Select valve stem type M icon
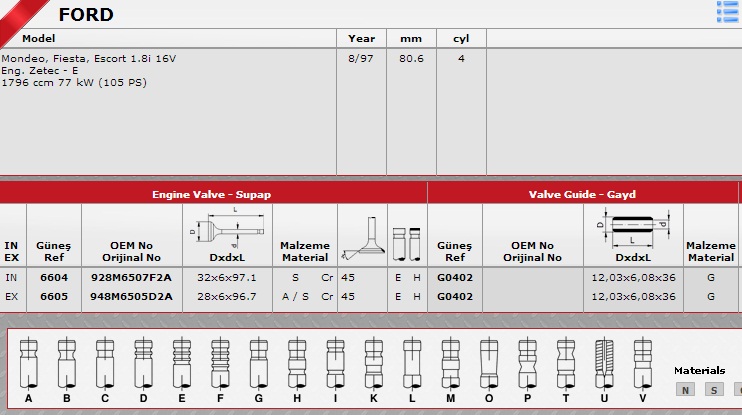742x415 pixels. coord(450,363)
